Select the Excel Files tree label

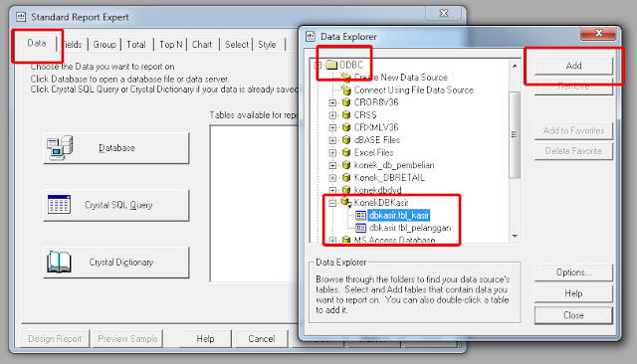point(374,152)
